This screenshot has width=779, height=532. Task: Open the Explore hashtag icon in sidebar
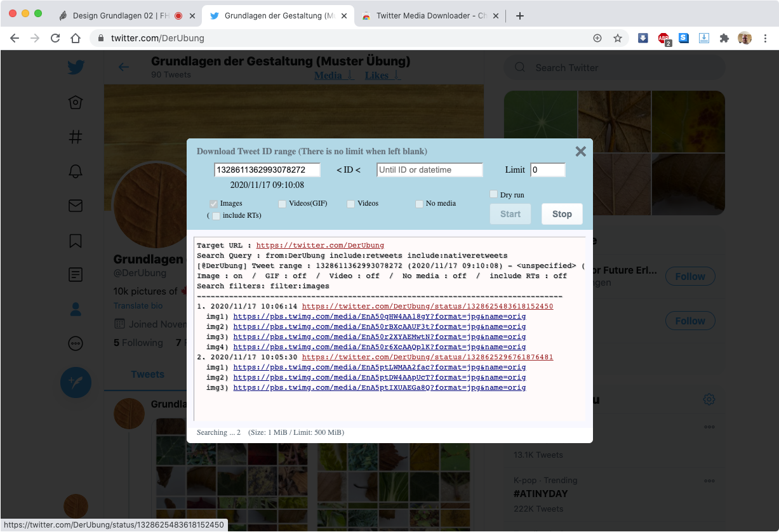tap(76, 136)
